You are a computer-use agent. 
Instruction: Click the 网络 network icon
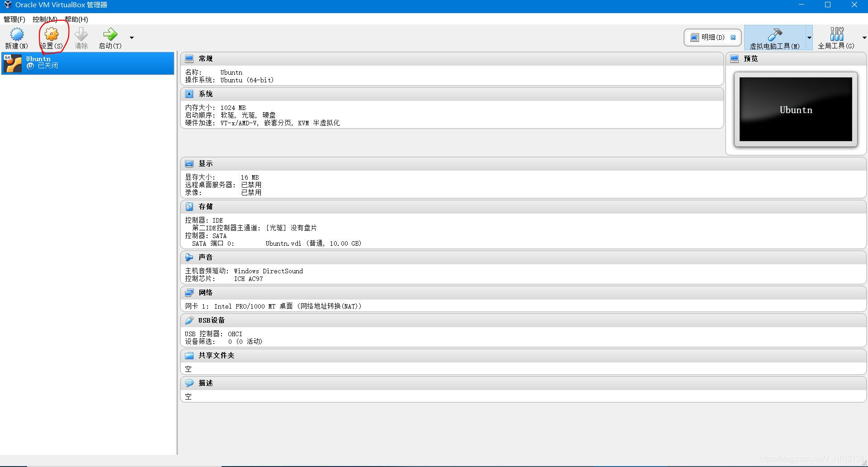click(189, 293)
